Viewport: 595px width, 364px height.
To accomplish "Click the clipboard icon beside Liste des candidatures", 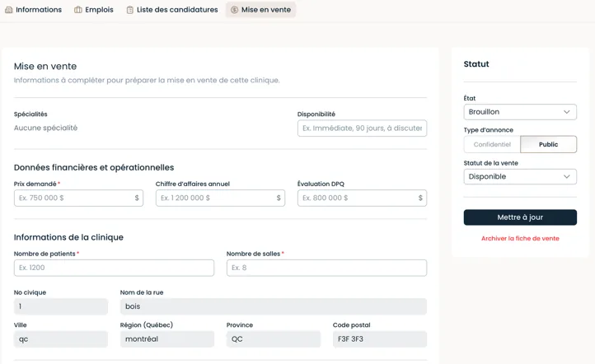I will [x=129, y=10].
